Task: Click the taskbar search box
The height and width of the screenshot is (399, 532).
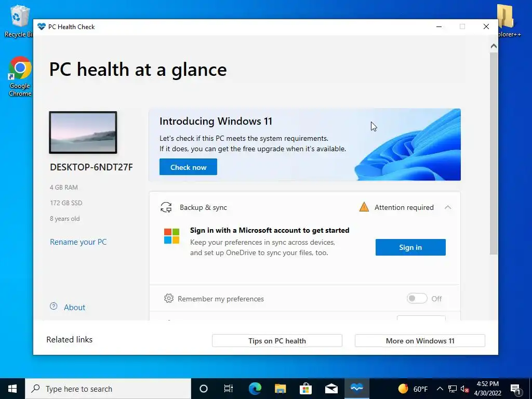Action: point(108,389)
